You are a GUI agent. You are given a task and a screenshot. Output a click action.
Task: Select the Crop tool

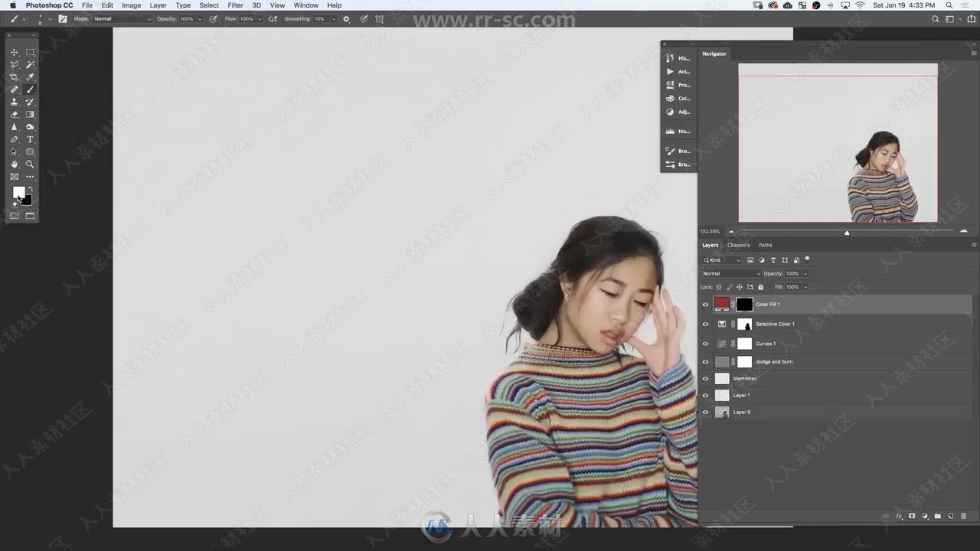[14, 77]
